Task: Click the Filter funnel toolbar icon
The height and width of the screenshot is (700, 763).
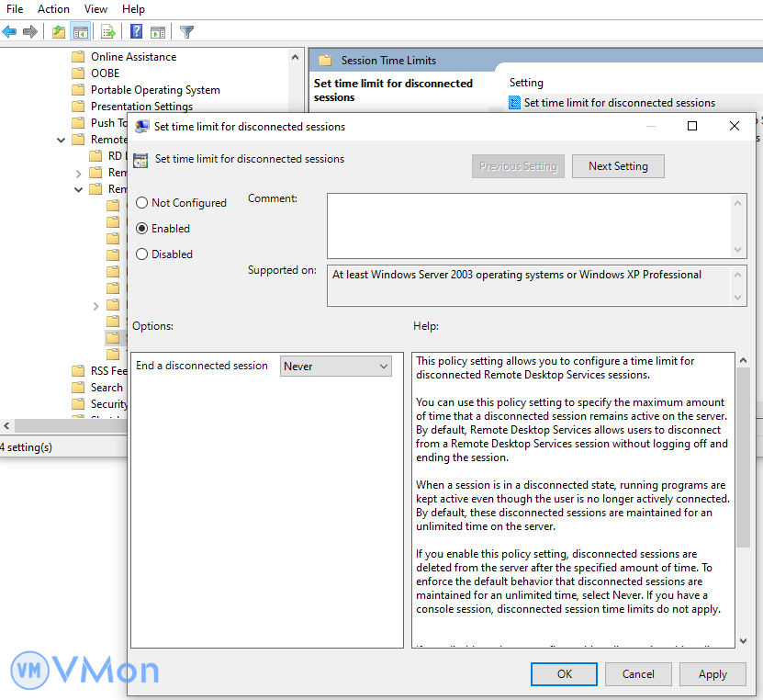Action: [187, 32]
